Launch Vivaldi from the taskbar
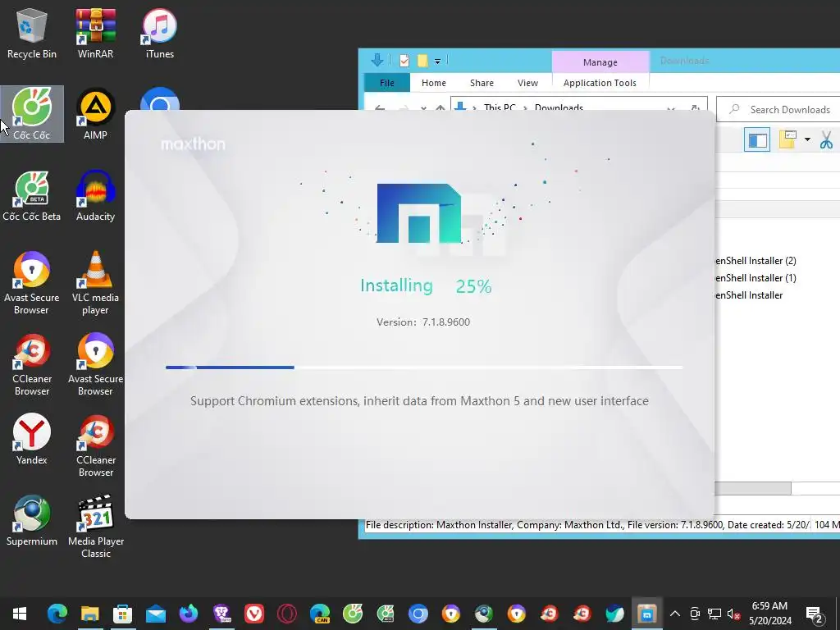 click(x=254, y=614)
